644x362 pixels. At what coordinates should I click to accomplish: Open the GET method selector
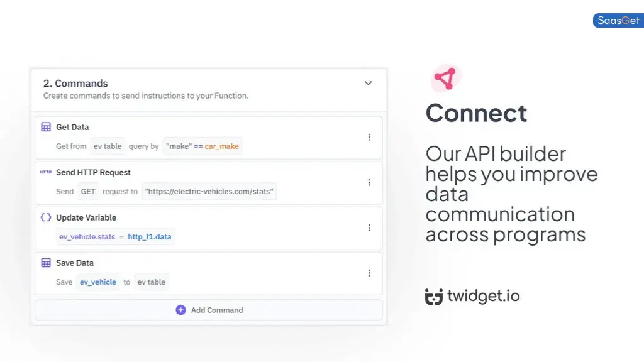pos(87,191)
